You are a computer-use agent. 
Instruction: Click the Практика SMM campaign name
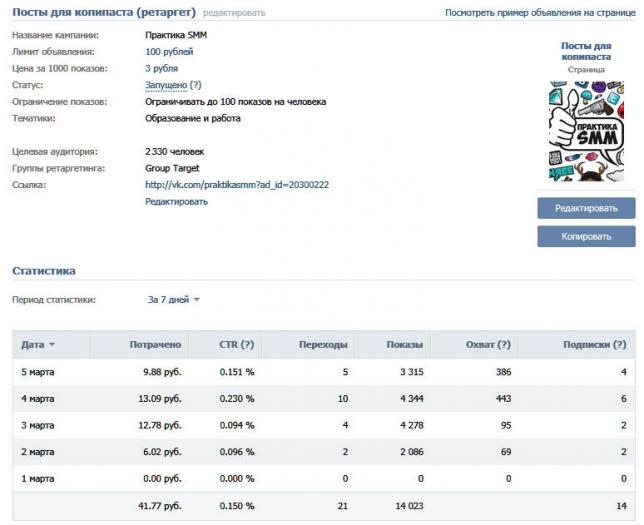tap(176, 35)
